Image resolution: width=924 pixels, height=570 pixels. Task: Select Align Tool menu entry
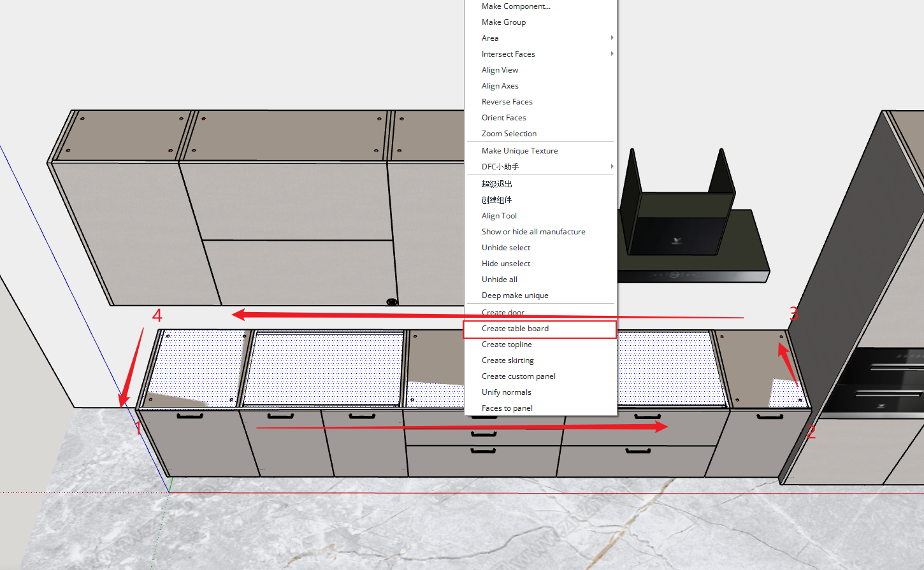[499, 216]
